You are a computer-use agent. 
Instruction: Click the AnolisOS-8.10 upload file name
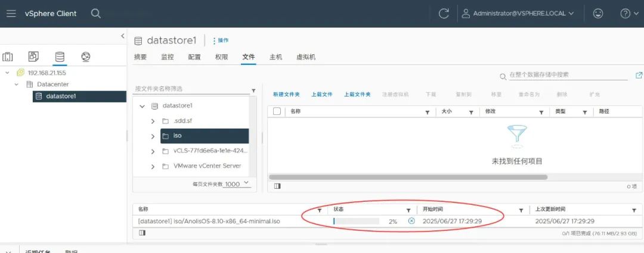[209, 221]
